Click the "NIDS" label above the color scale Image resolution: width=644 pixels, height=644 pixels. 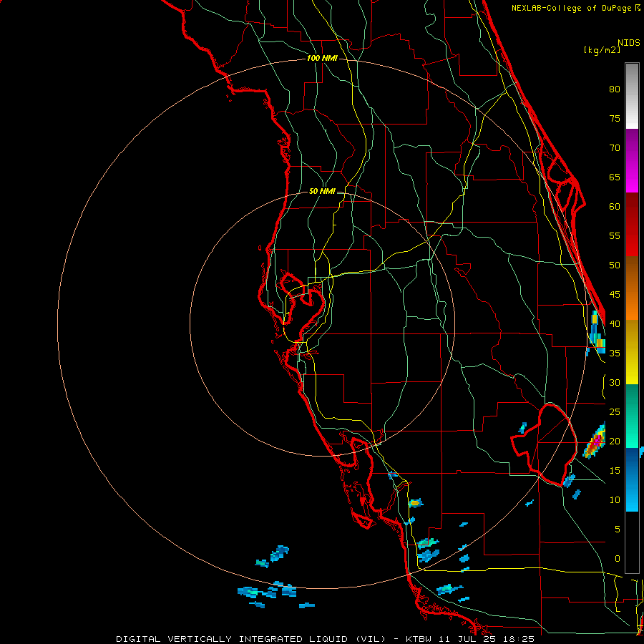click(x=629, y=43)
